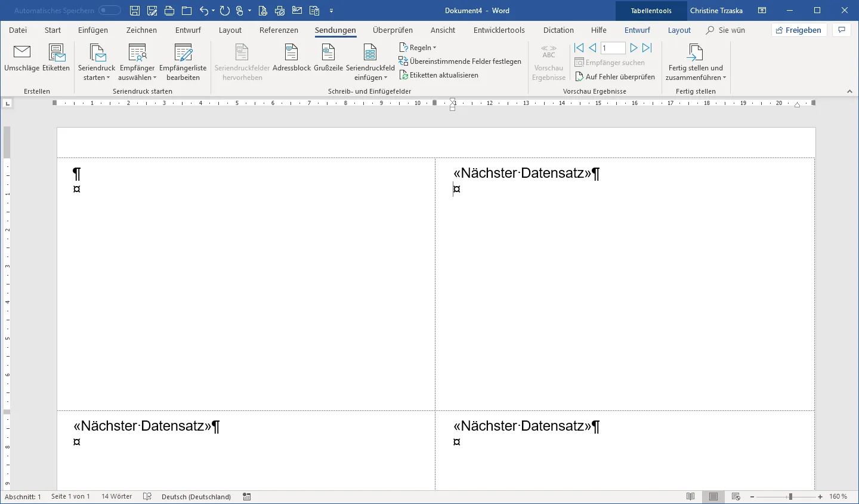Switch to the Überprüfen tab

pyautogui.click(x=393, y=30)
